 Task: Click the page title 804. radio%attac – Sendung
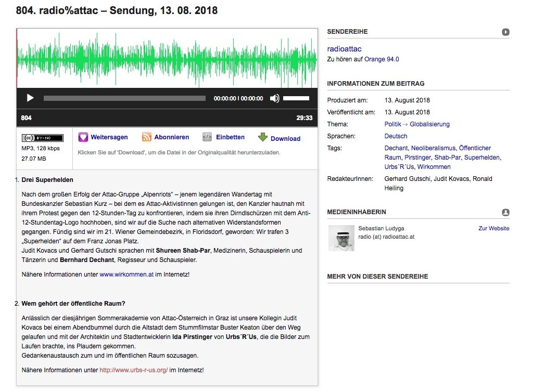(x=117, y=10)
